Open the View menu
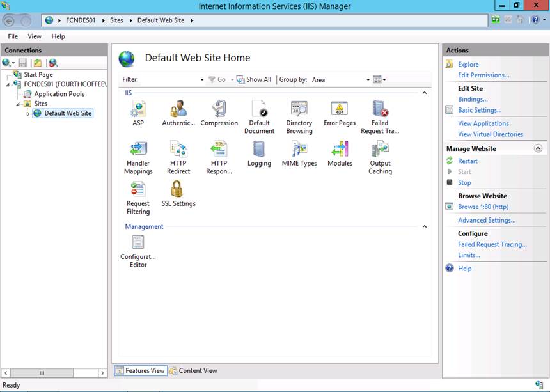Screen dimensions: 550x392 pos(35,36)
